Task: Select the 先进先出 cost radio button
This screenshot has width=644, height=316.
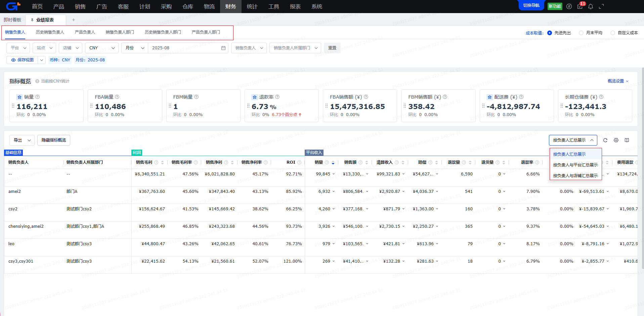Action: point(550,33)
